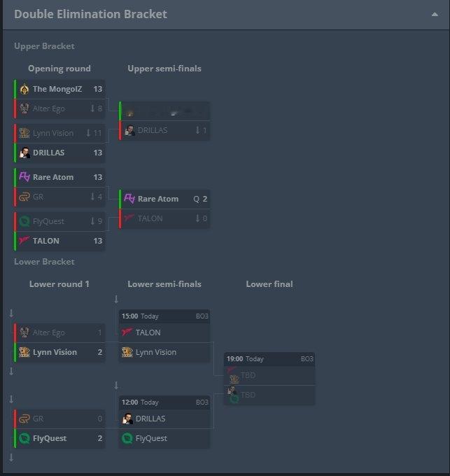The height and width of the screenshot is (476, 450).
Task: Open Lynn Vision opening round team name
Action: (53, 133)
